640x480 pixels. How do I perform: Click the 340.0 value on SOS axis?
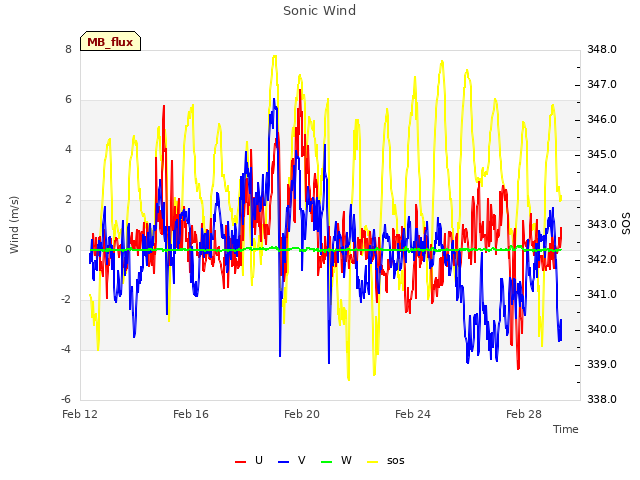point(602,330)
